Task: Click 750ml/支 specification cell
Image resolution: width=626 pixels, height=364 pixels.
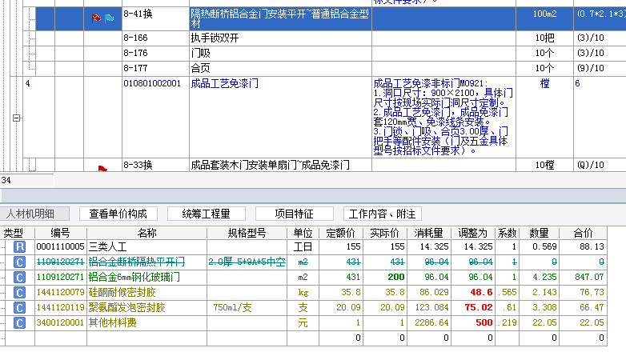Action: pyautogui.click(x=247, y=308)
